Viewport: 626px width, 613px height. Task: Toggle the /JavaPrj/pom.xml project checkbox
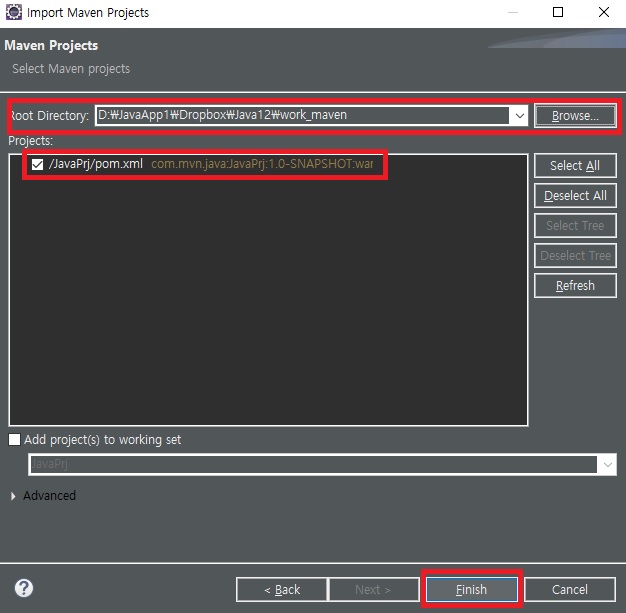click(x=38, y=164)
